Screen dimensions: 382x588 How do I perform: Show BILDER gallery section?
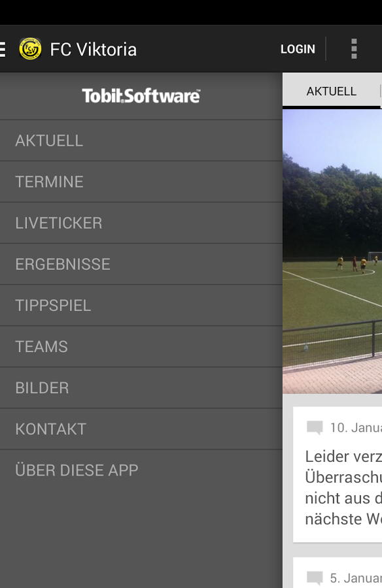coord(141,388)
